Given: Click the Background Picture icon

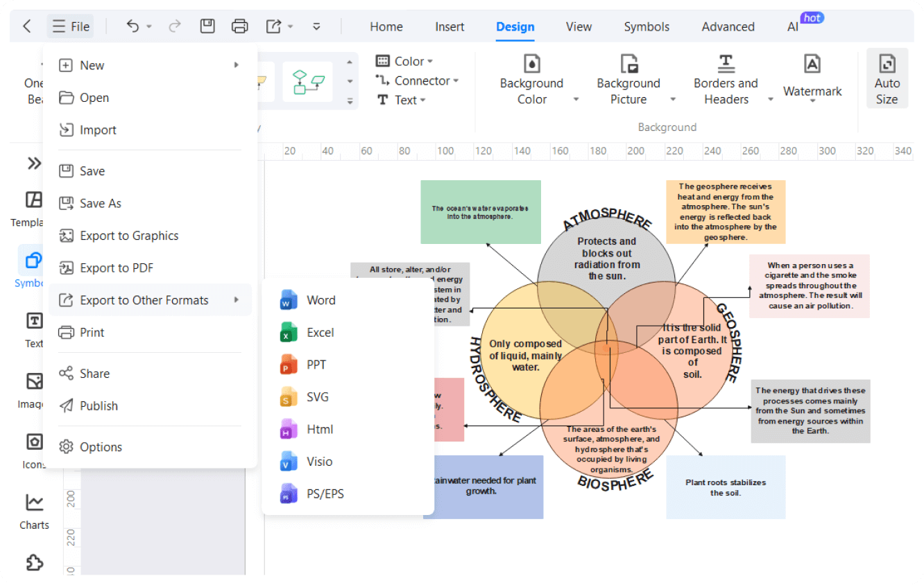Looking at the screenshot, I should click(x=628, y=64).
